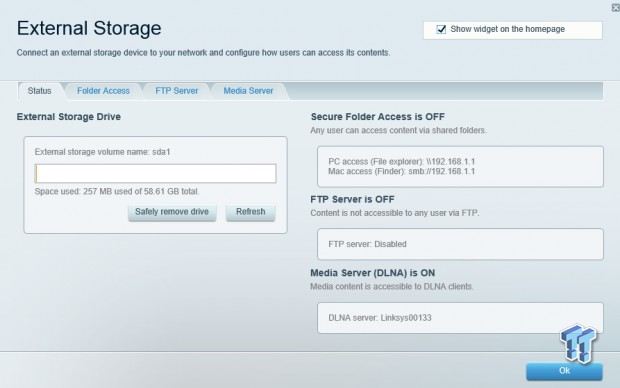620x388 pixels.
Task: Confirm with the Ok button
Action: (564, 371)
